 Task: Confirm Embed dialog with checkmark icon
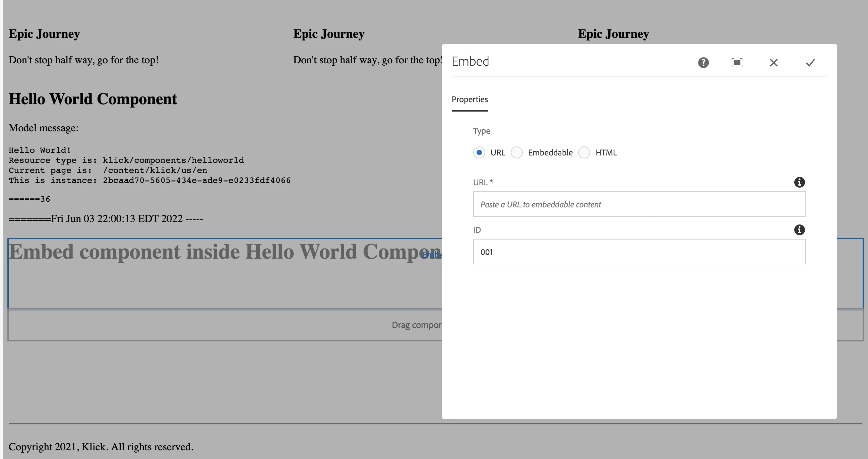point(810,63)
